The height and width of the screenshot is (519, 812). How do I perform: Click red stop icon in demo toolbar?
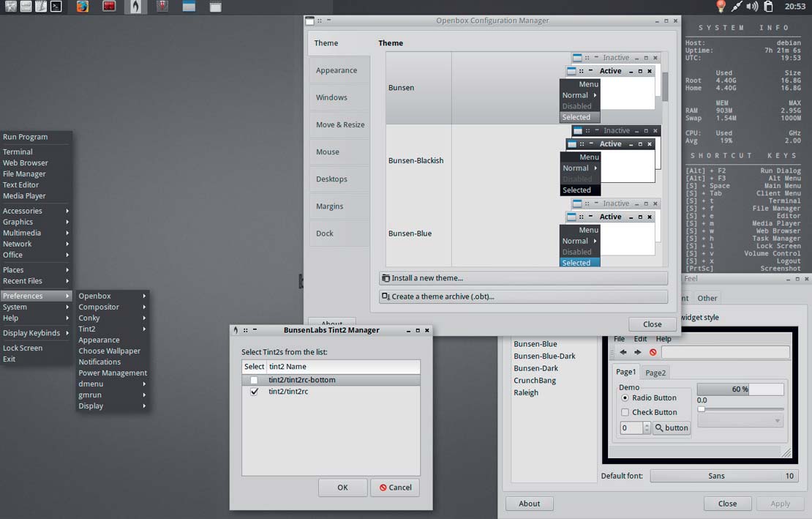[653, 352]
